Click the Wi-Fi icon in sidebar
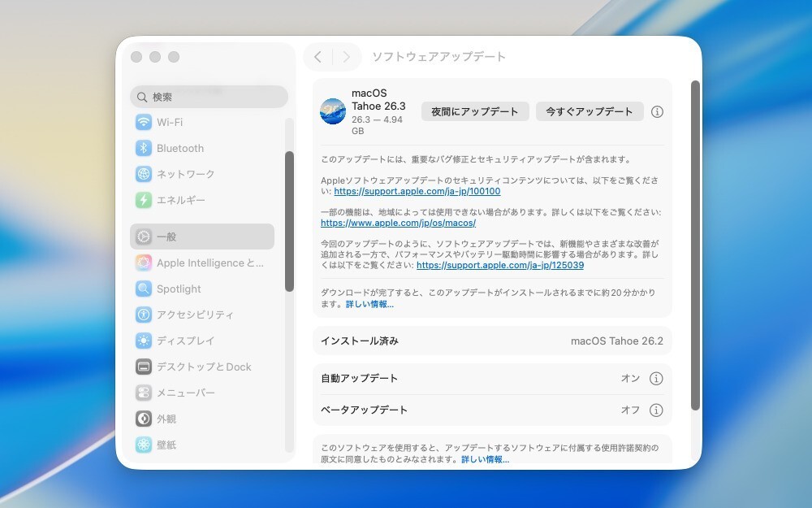The image size is (812, 508). (x=144, y=123)
